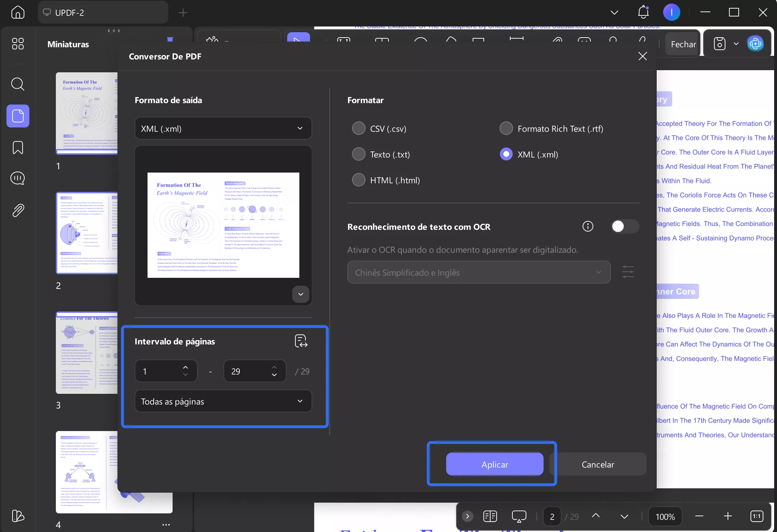This screenshot has height=532, width=777.
Task: Click the search icon in left sidebar
Action: point(18,84)
